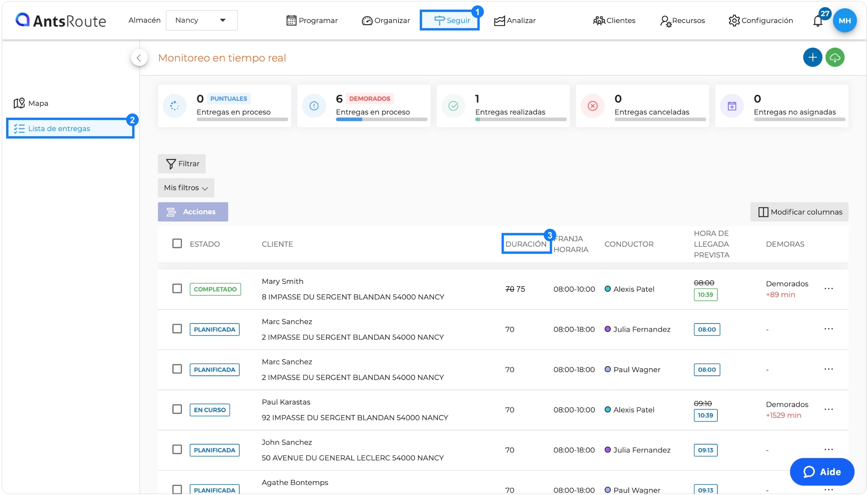
Task: Open more options for Marc Sanchez Julia Fernandez row
Action: [x=829, y=329]
